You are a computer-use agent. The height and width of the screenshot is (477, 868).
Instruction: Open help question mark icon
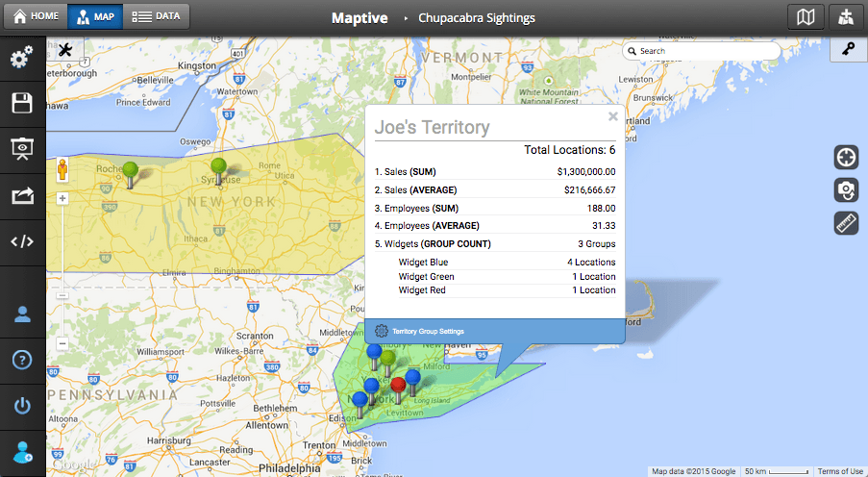coord(22,360)
